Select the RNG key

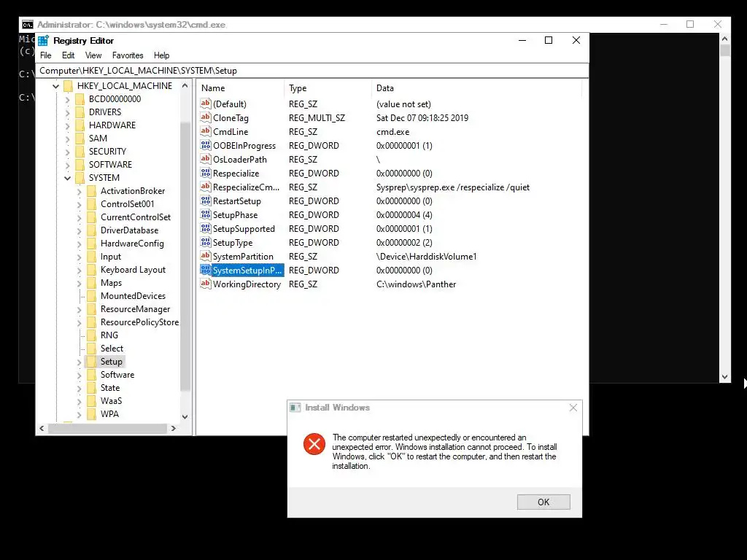[x=109, y=335]
